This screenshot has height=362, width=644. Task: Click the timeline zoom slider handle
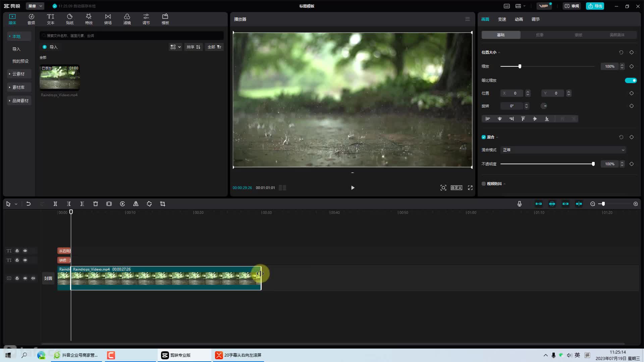(603, 204)
